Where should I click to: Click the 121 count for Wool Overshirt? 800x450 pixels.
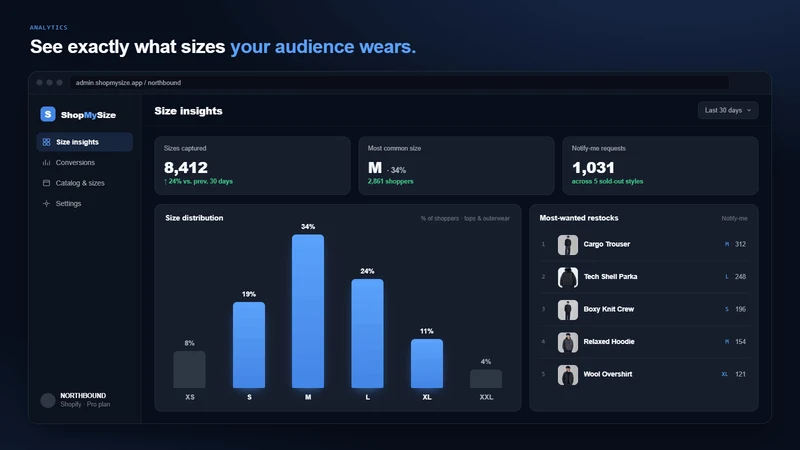(740, 374)
